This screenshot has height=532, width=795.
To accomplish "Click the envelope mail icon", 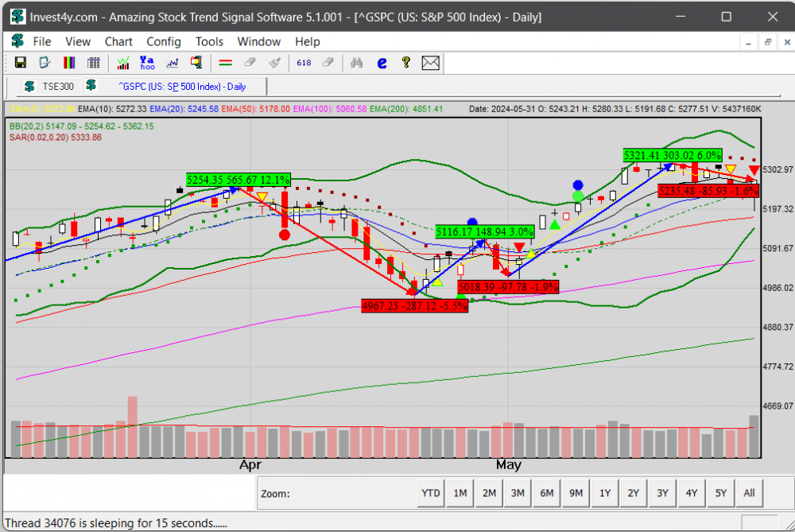I will coord(431,62).
